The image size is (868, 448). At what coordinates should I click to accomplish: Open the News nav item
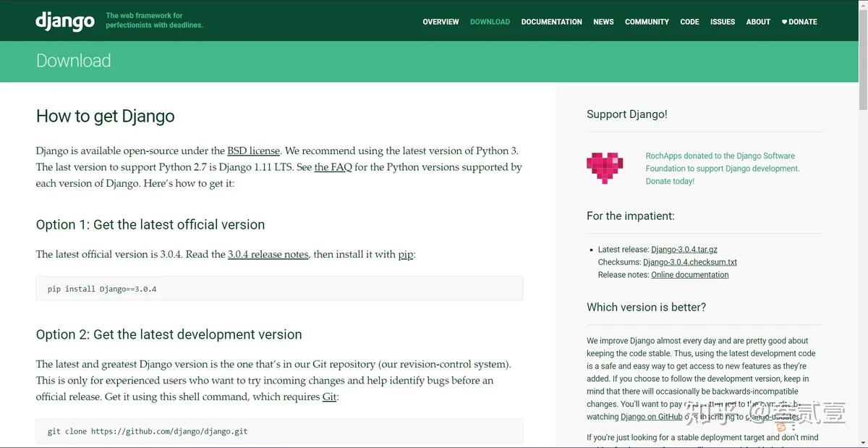click(603, 22)
